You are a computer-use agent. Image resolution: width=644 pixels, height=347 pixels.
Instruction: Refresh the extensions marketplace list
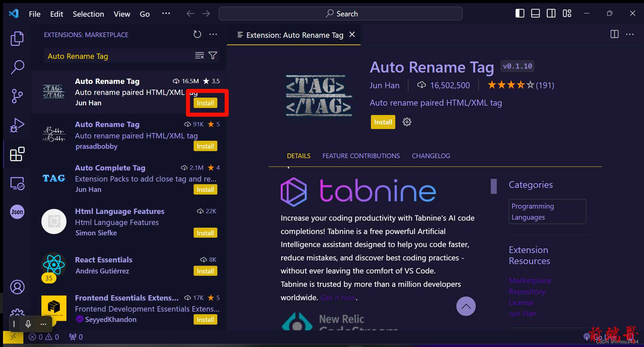[197, 34]
